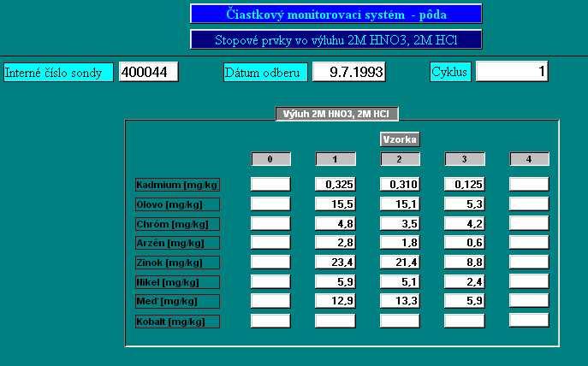Click Meď sample 3 field 5,9
The height and width of the screenshot is (366, 588).
[464, 300]
